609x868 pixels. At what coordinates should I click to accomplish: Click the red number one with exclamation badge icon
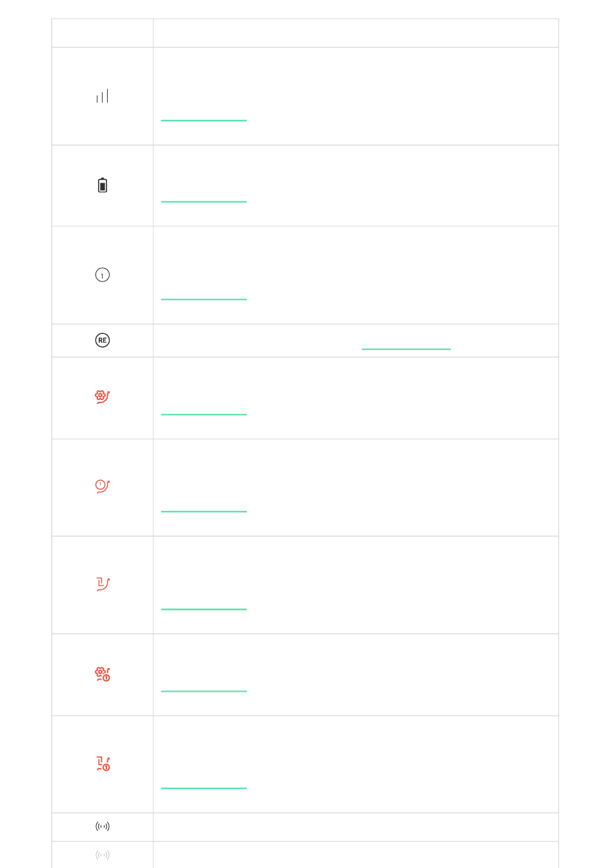103,764
